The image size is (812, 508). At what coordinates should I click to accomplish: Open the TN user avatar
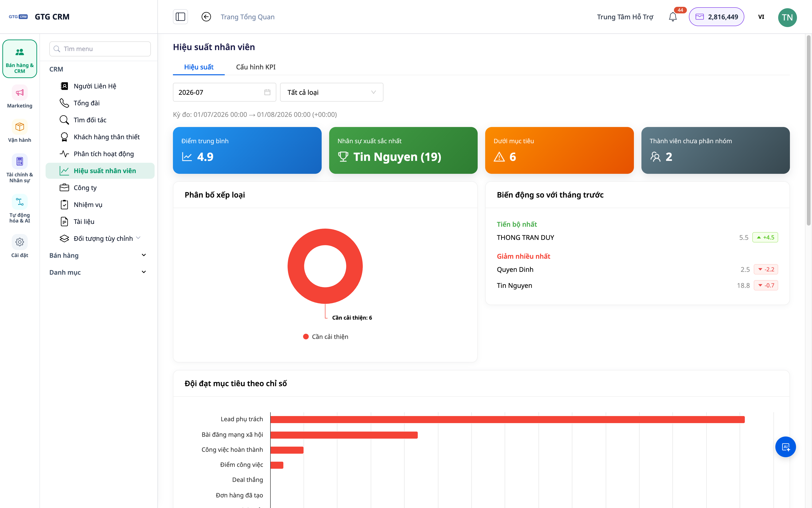(x=787, y=17)
